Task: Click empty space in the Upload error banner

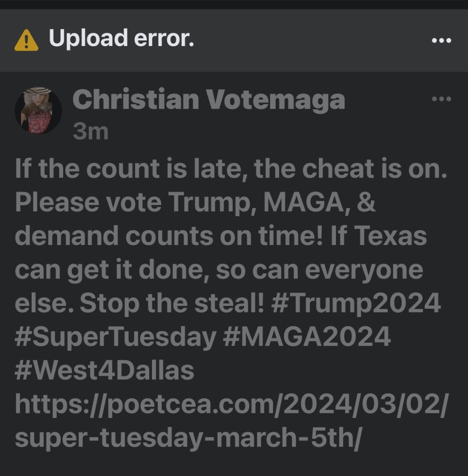Action: coord(302,40)
